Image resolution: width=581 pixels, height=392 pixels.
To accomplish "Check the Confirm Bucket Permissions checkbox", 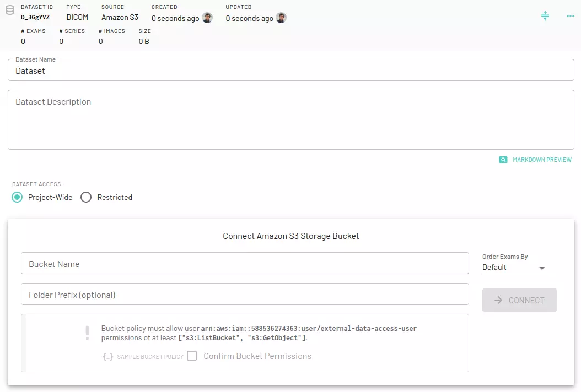I will [192, 356].
